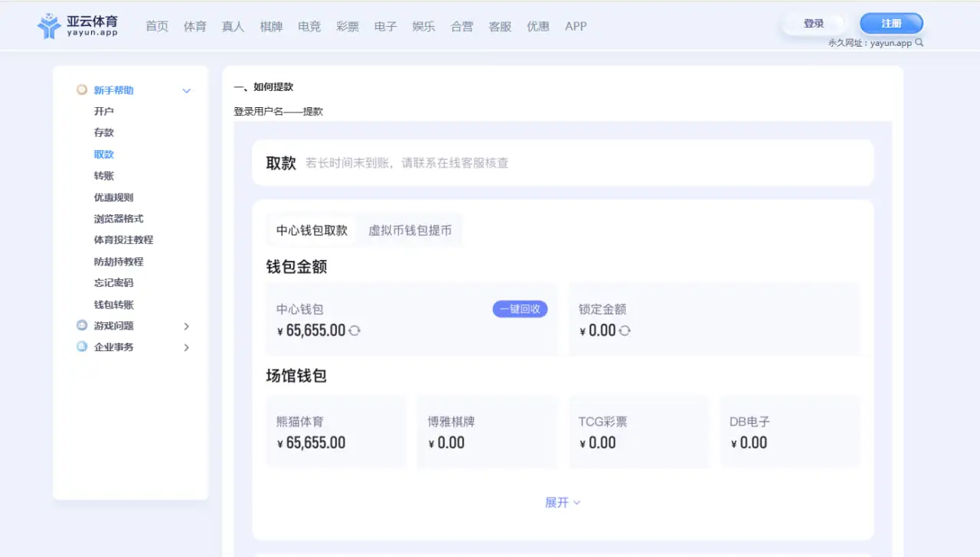The image size is (980, 557).
Task: Click the 登录用户名——提款 text
Action: 278,112
